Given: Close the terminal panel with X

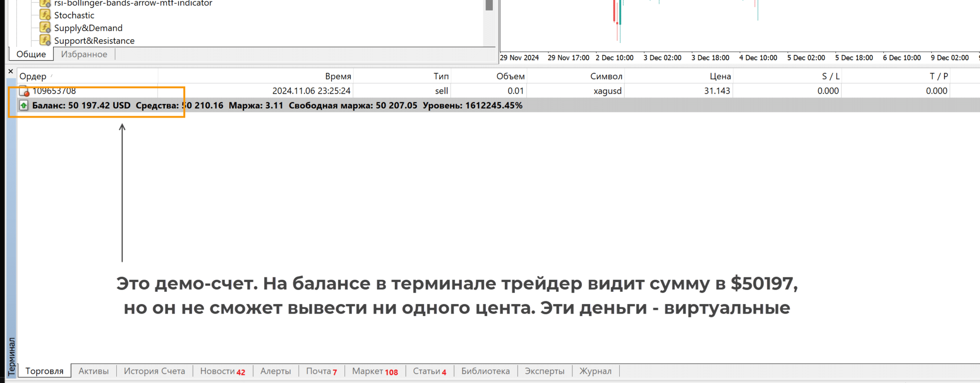Looking at the screenshot, I should (x=11, y=71).
